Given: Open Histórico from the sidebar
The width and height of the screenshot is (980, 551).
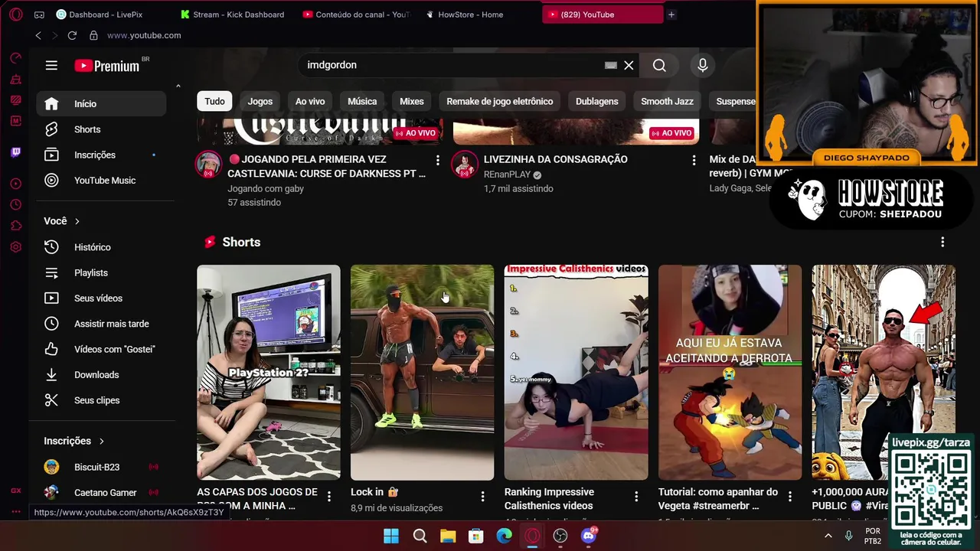Looking at the screenshot, I should [101, 247].
